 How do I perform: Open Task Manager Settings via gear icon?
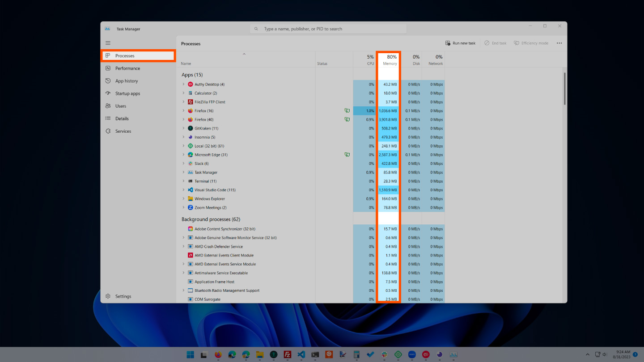click(108, 296)
